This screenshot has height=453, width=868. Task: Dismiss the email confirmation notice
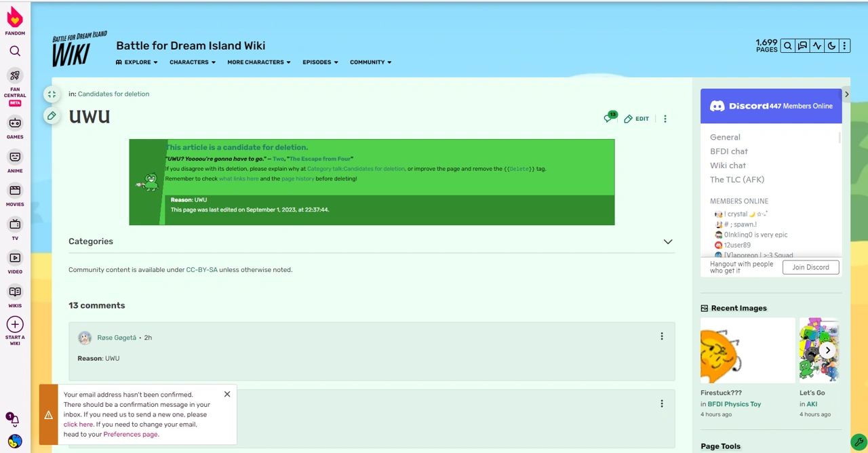click(x=227, y=394)
